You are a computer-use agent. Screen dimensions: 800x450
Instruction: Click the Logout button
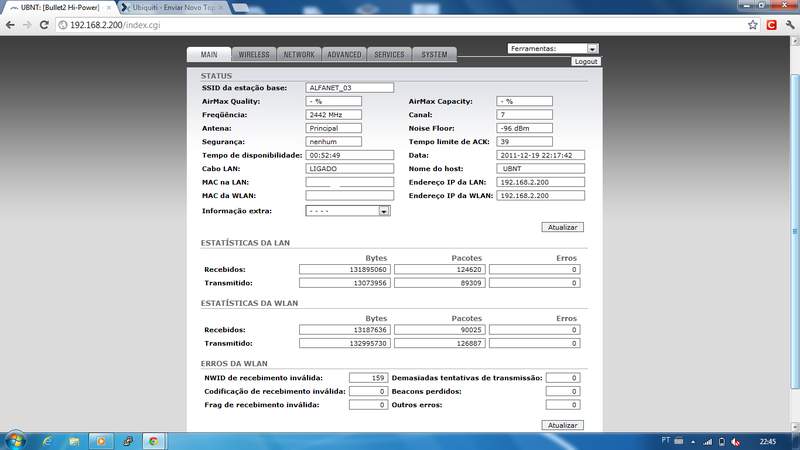(x=585, y=61)
